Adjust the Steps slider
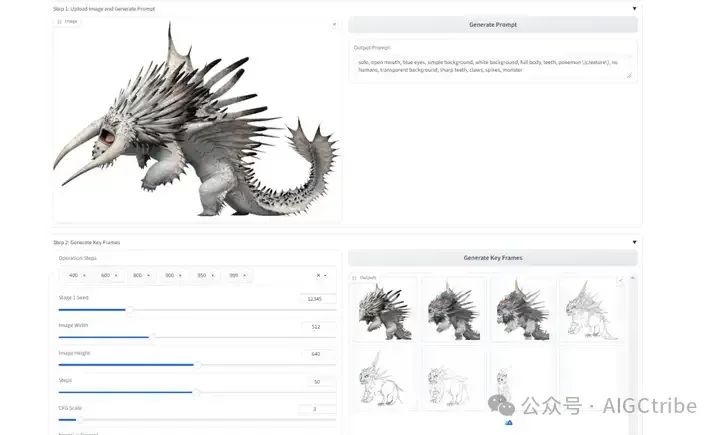The width and height of the screenshot is (720, 435). click(x=197, y=392)
